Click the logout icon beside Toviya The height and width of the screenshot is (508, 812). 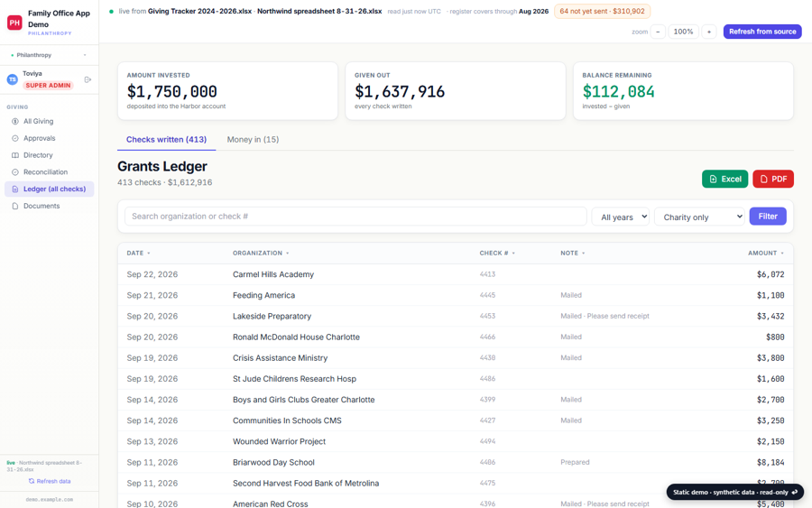[x=88, y=79]
